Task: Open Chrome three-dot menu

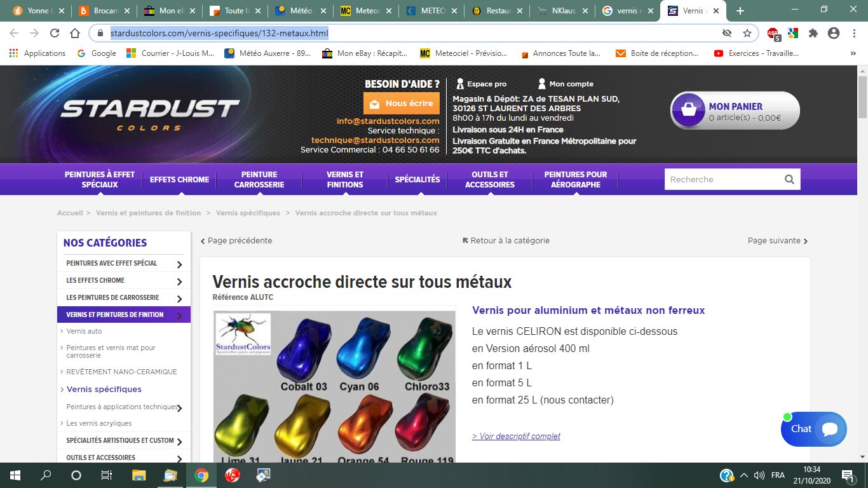Action: tap(853, 33)
